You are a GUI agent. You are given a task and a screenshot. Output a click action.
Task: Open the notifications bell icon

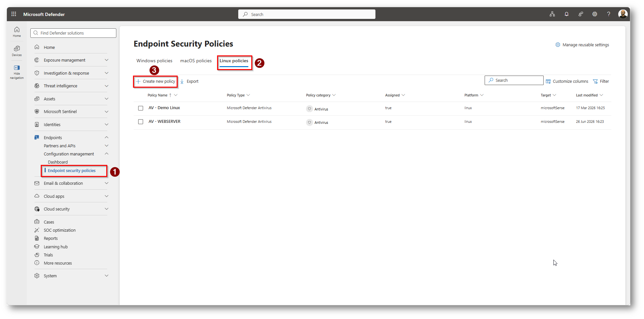pyautogui.click(x=566, y=14)
